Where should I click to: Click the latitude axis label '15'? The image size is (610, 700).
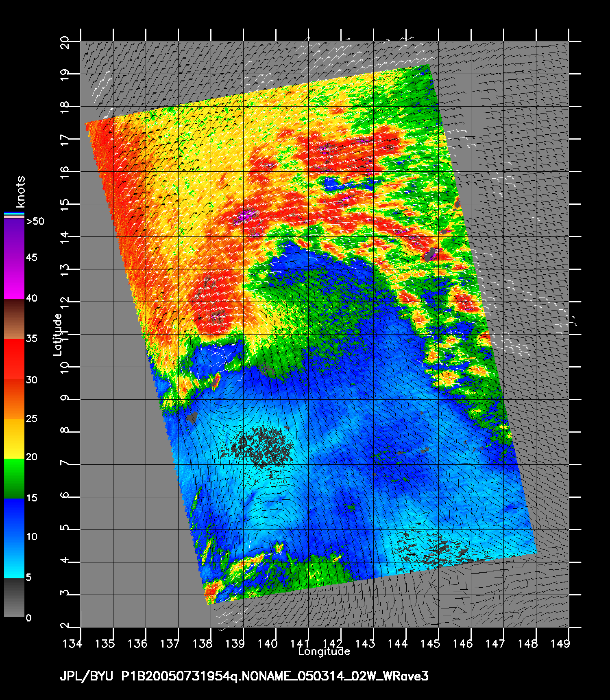click(x=65, y=205)
